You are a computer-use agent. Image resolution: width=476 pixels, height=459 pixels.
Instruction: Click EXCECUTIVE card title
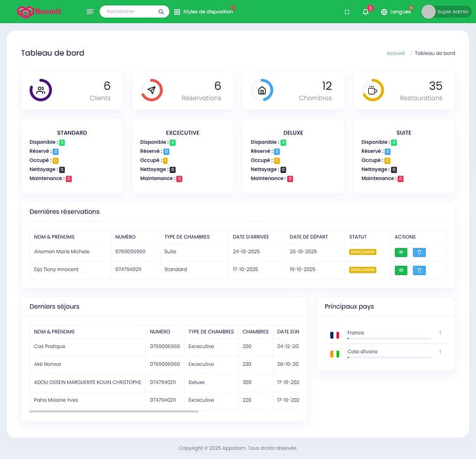click(x=183, y=133)
